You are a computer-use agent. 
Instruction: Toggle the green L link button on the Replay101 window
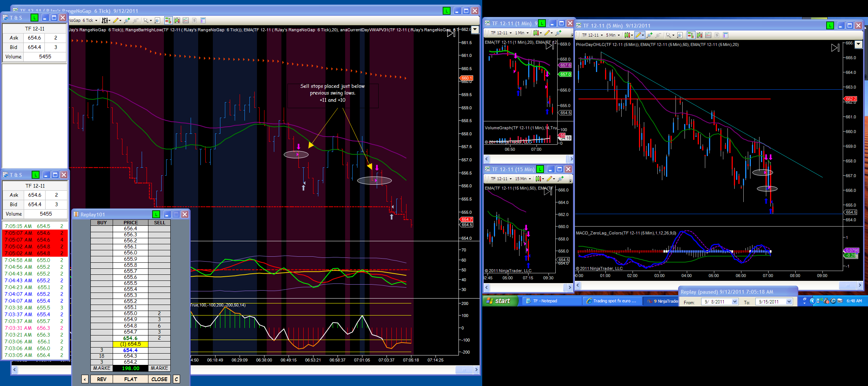click(156, 214)
